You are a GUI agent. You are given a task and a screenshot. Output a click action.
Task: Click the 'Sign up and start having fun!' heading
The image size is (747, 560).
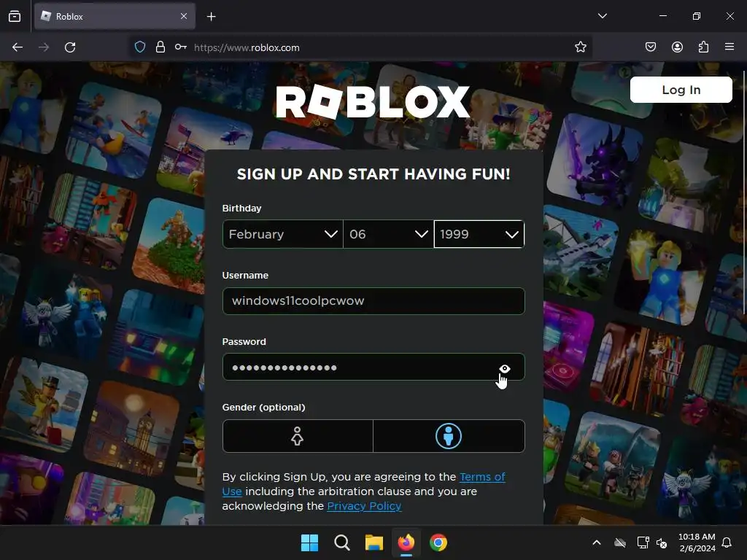(x=373, y=174)
